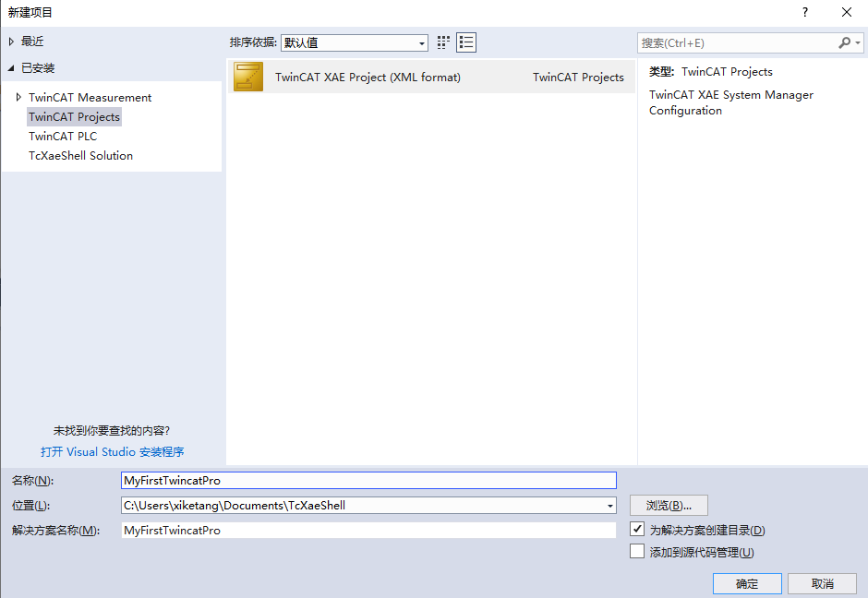
Task: Click the 取消 button
Action: (822, 583)
